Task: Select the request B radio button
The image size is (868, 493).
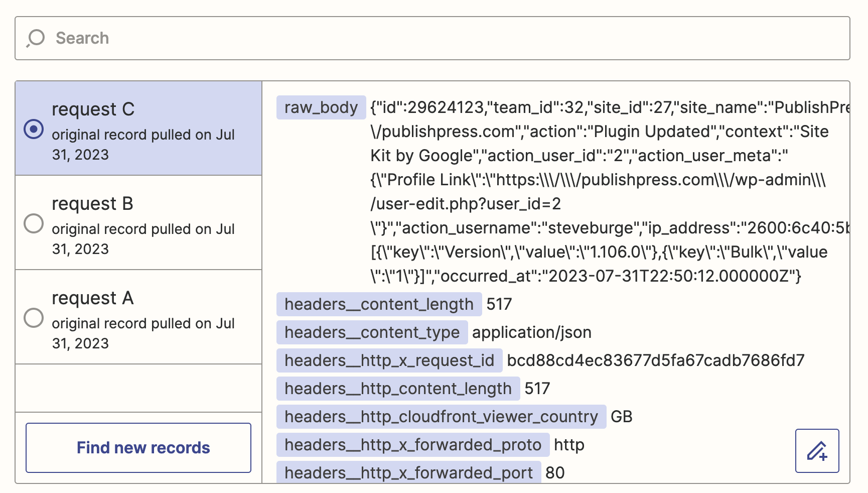Action: click(x=34, y=223)
